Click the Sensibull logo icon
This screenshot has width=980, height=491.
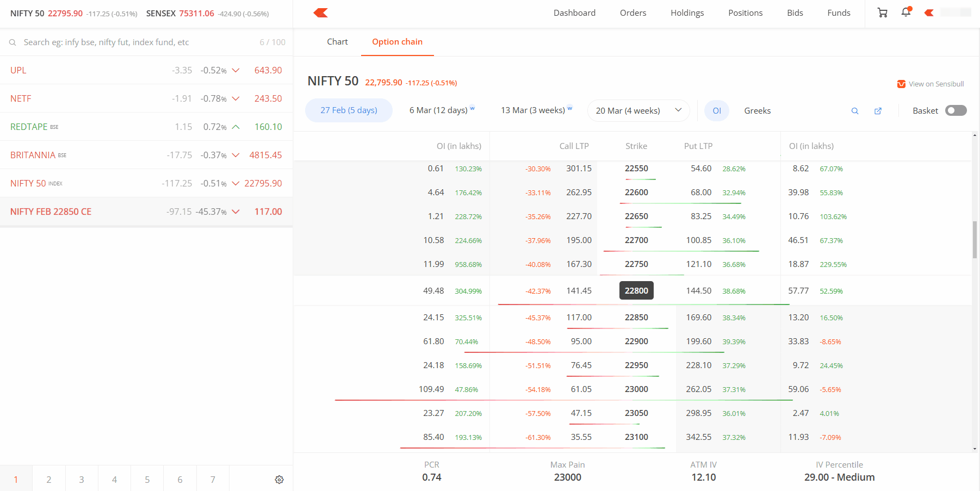[x=901, y=84]
